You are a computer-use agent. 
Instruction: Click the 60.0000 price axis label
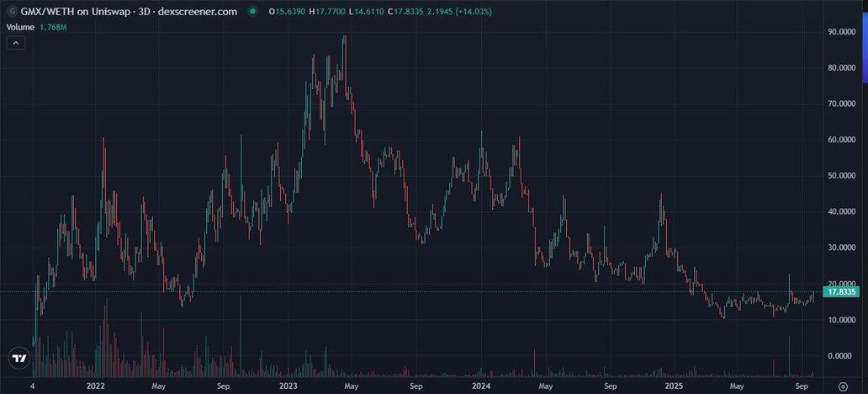click(842, 141)
